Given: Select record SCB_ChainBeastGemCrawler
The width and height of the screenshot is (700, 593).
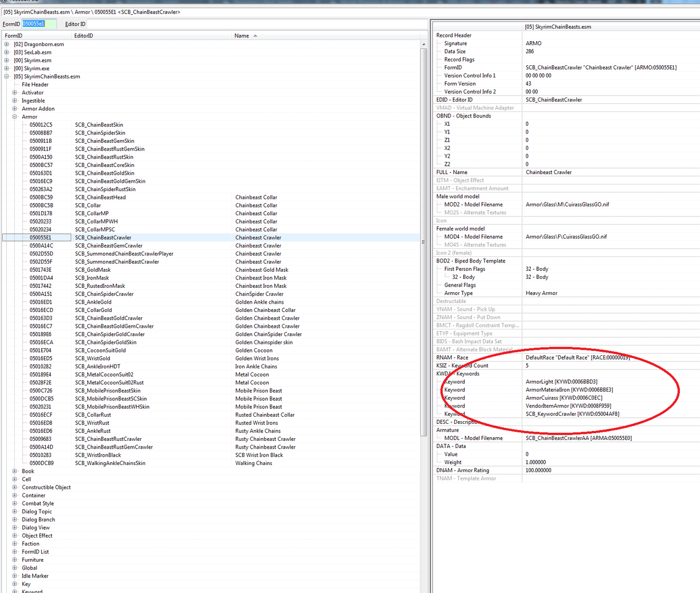Looking at the screenshot, I should pyautogui.click(x=109, y=246).
